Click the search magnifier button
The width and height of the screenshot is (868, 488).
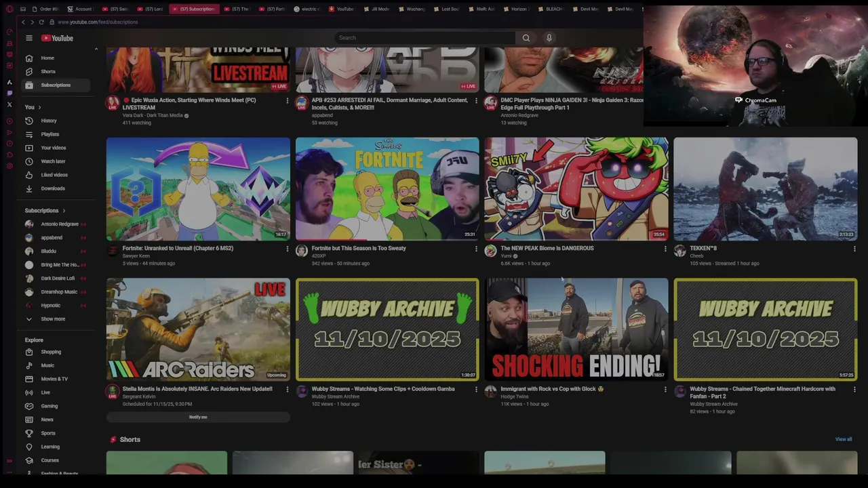coord(526,38)
